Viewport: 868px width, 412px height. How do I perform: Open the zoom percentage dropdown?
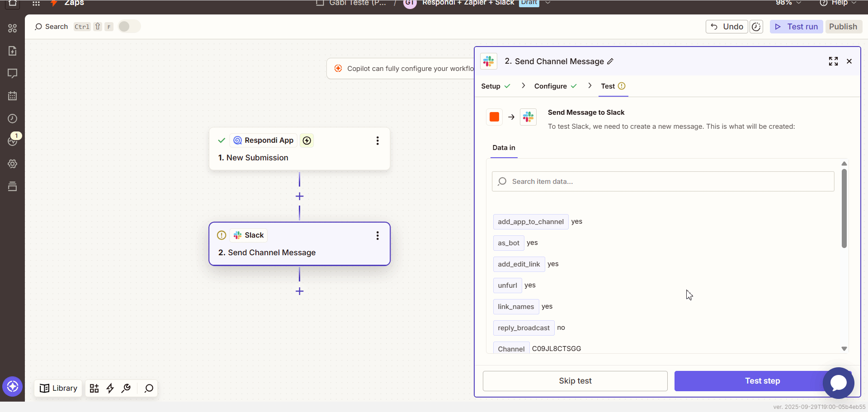coord(788,3)
